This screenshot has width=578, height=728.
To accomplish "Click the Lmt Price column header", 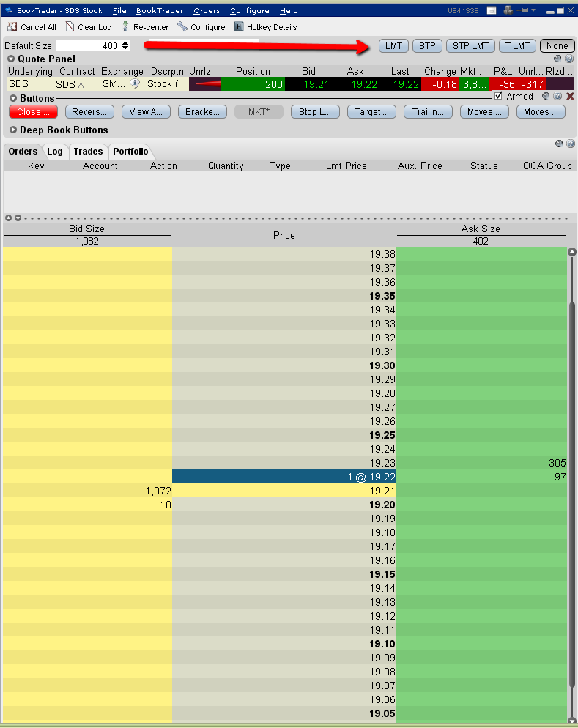I will [x=347, y=166].
